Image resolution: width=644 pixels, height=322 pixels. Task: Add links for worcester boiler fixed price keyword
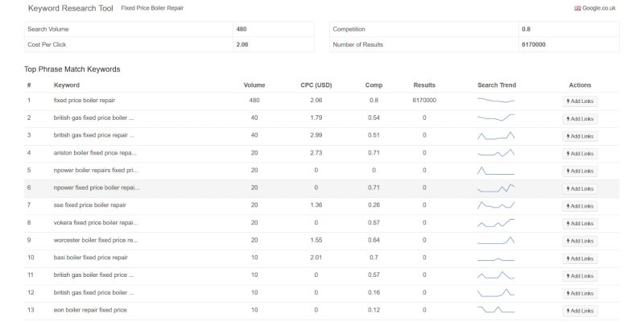click(x=580, y=241)
